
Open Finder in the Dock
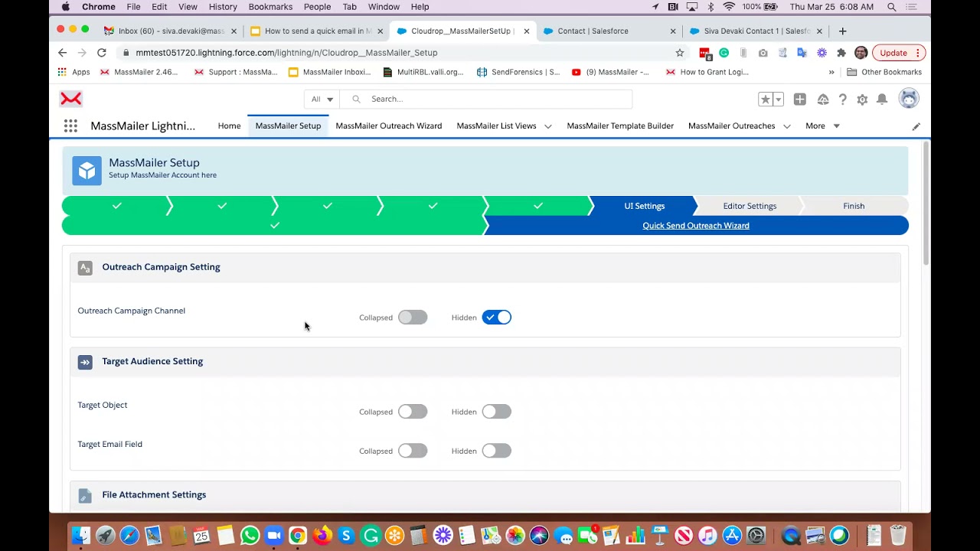[80, 536]
